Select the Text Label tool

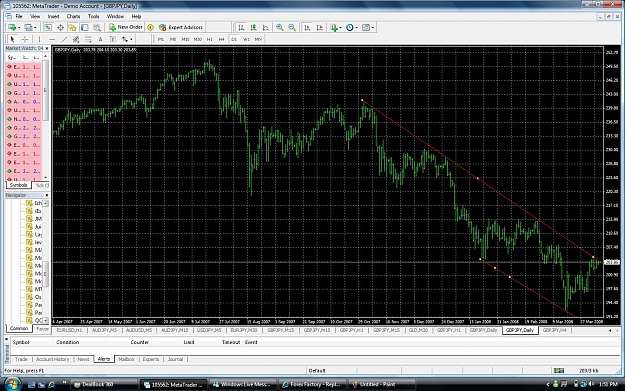(113, 39)
